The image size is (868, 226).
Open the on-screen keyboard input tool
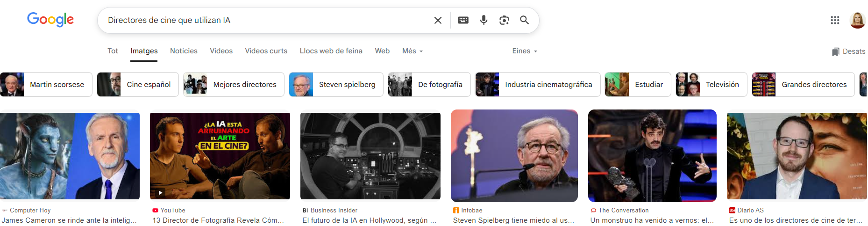point(463,20)
